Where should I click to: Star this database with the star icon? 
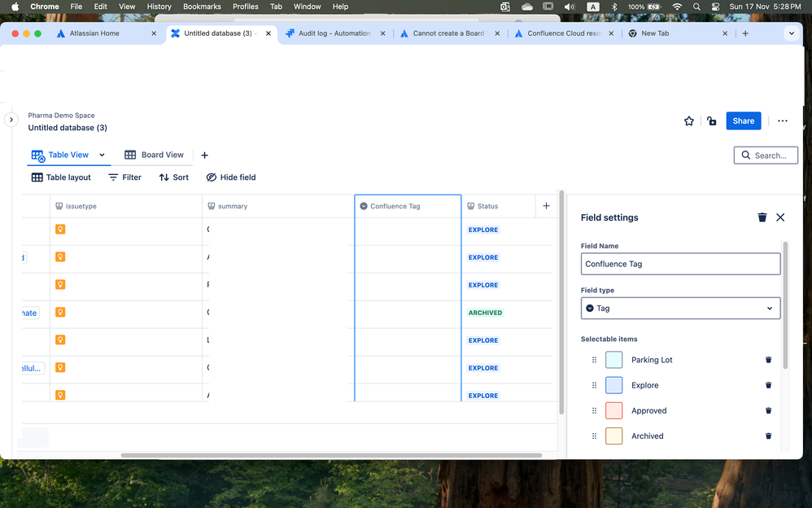point(689,120)
